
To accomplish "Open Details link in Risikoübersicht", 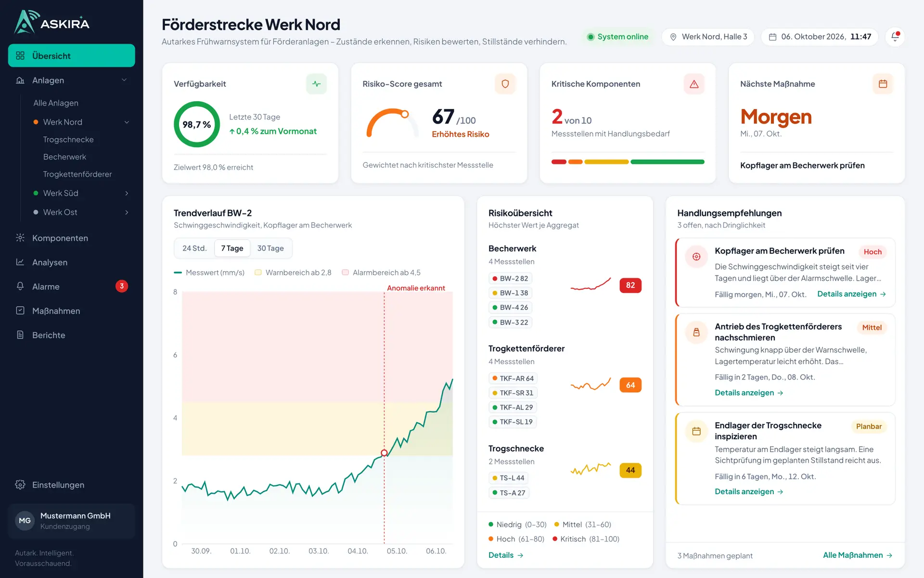I will 506,555.
